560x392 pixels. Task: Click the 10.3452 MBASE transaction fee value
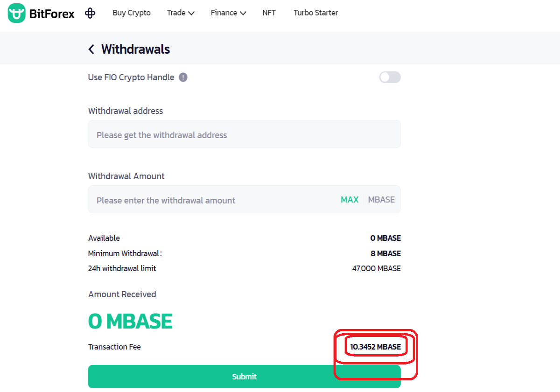coord(376,347)
